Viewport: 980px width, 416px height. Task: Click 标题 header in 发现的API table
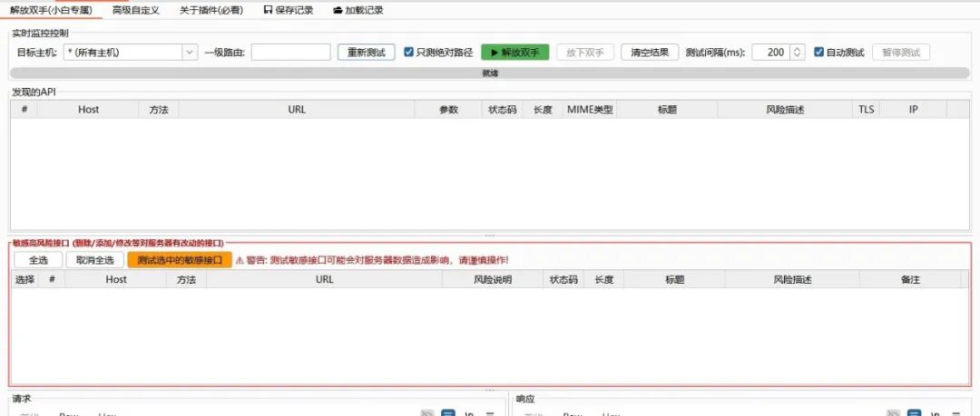click(667, 110)
